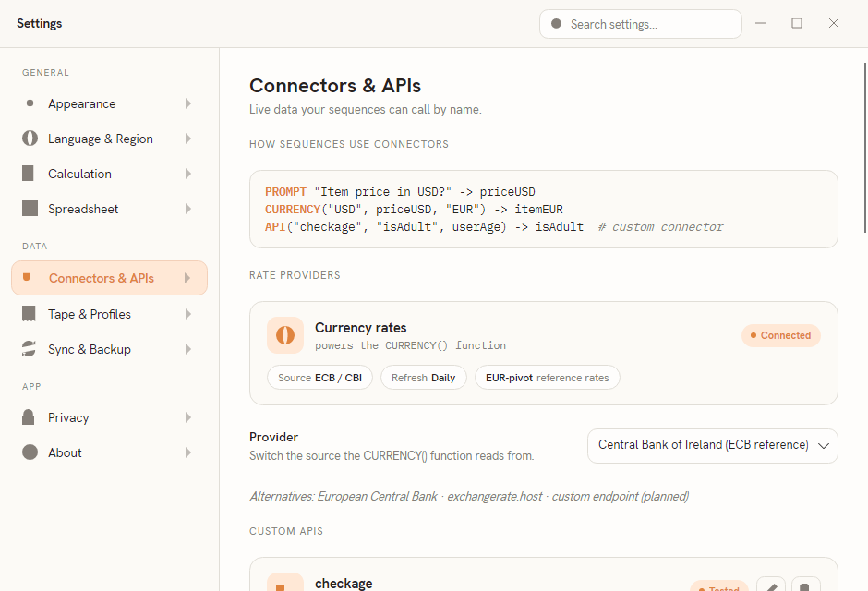The height and width of the screenshot is (591, 868).
Task: Click the Calculation sidebar icon
Action: pos(29,174)
